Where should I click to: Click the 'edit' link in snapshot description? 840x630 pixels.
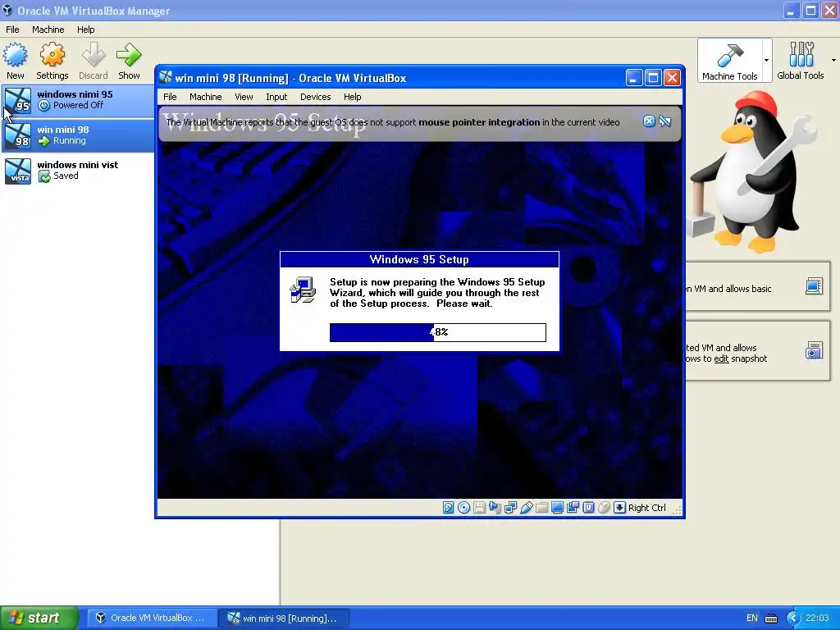721,358
